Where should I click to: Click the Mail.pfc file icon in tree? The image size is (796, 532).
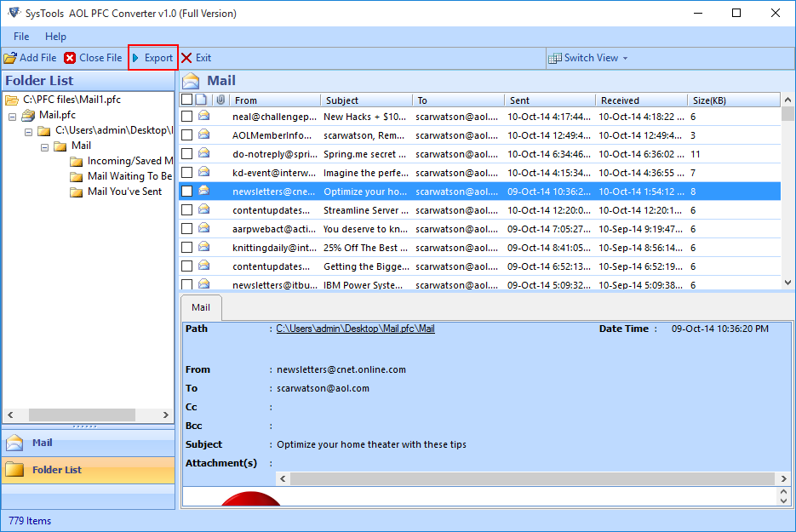(28, 115)
